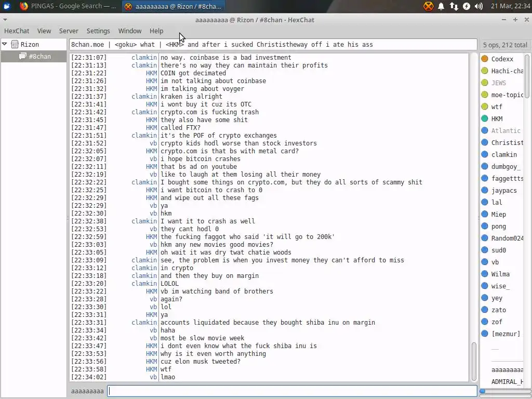The height and width of the screenshot is (399, 532).
Task: Click the green status icon beside HKM
Action: click(485, 118)
